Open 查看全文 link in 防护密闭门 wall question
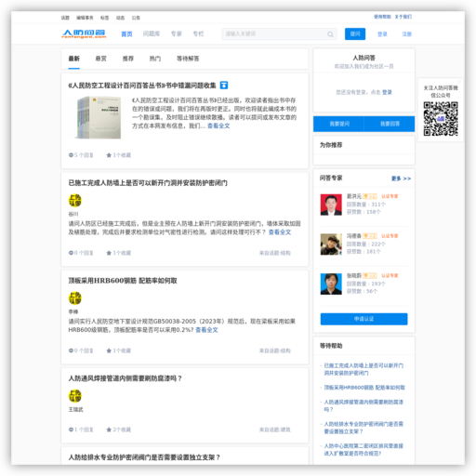This screenshot has height=476, width=476. click(280, 232)
